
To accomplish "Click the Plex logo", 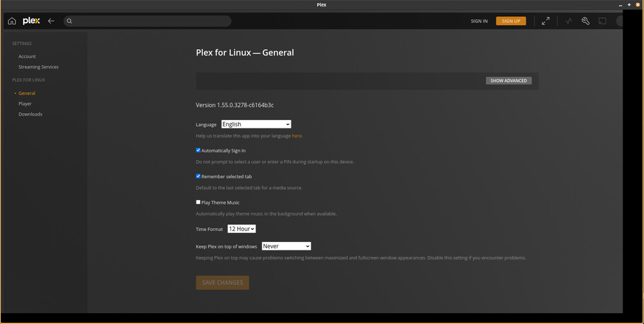I will (31, 21).
